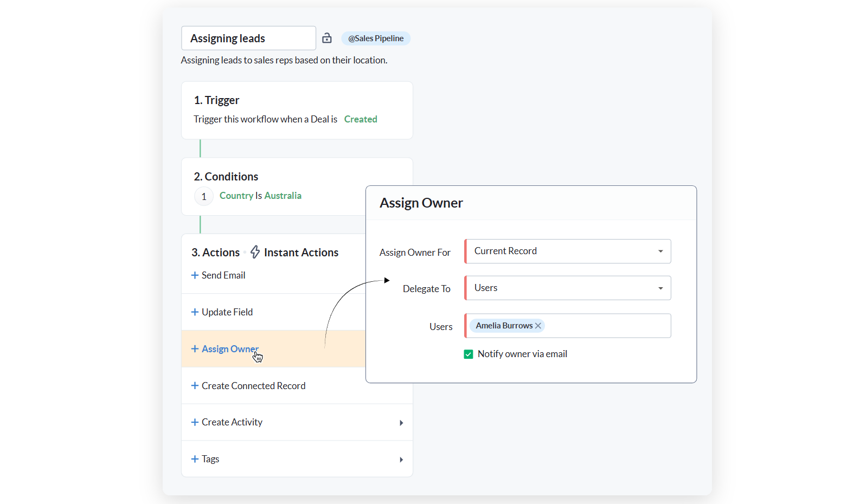This screenshot has height=504, width=866.
Task: Click the condition number 1 badge
Action: [x=204, y=196]
